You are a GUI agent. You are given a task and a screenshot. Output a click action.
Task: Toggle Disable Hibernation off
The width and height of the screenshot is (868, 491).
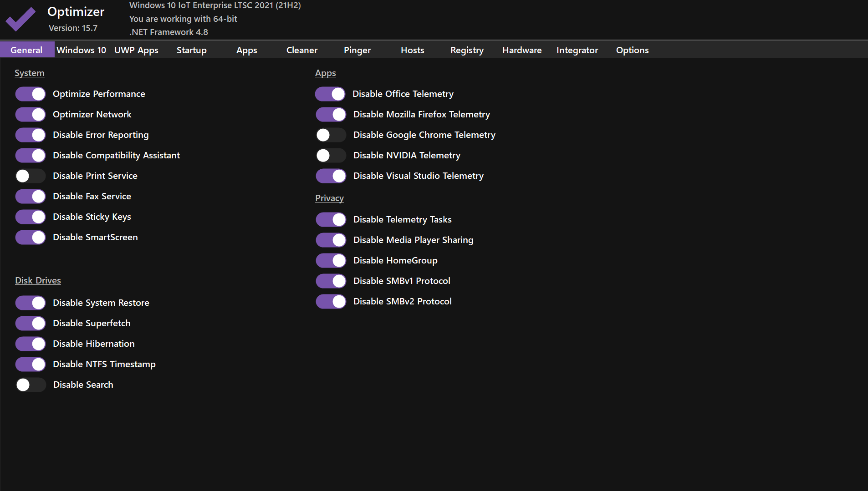click(x=30, y=344)
